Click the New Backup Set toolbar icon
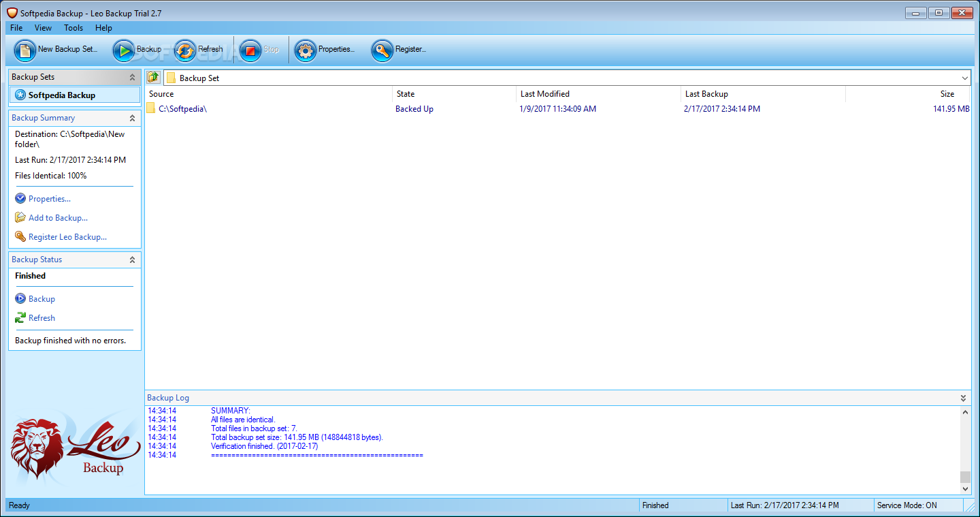The image size is (980, 517). [x=25, y=50]
